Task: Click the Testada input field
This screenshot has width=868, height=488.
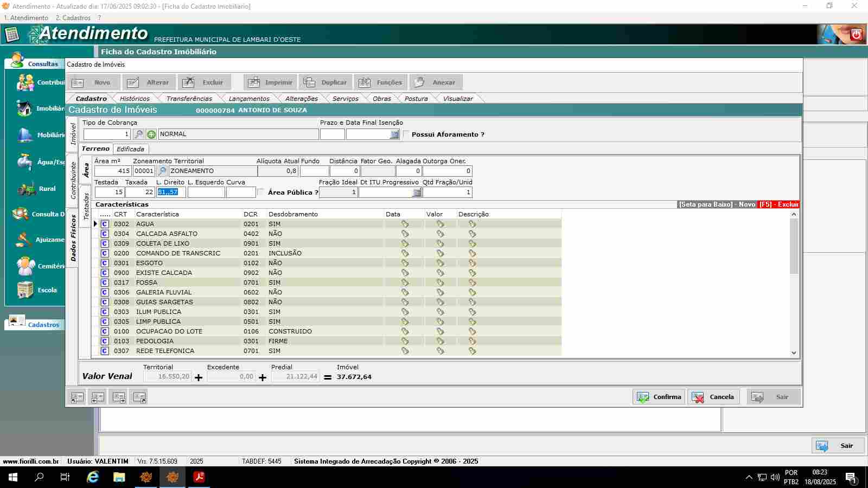Action: tap(109, 192)
